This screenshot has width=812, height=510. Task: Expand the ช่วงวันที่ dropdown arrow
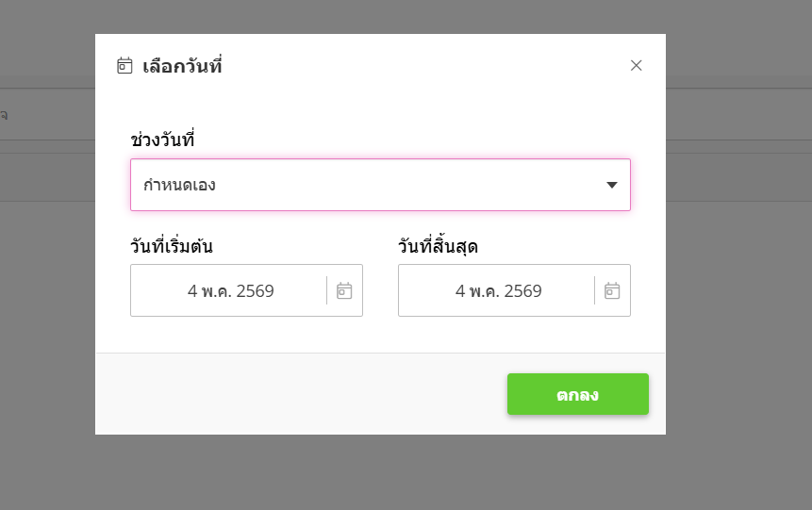611,185
